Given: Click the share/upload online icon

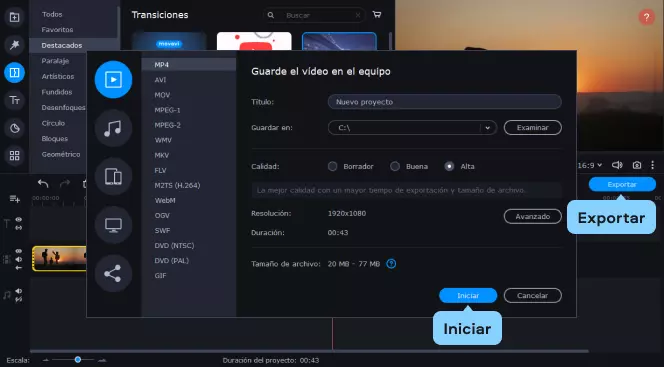Looking at the screenshot, I should point(113,273).
